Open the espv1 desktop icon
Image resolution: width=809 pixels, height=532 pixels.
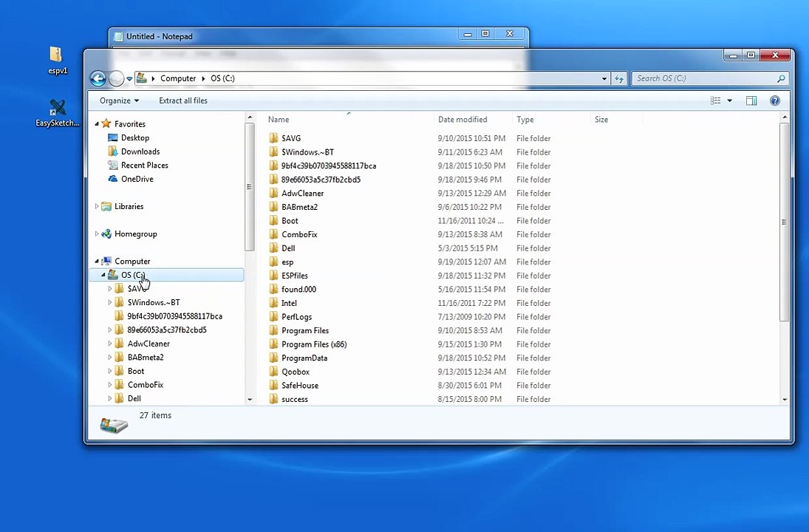56,60
